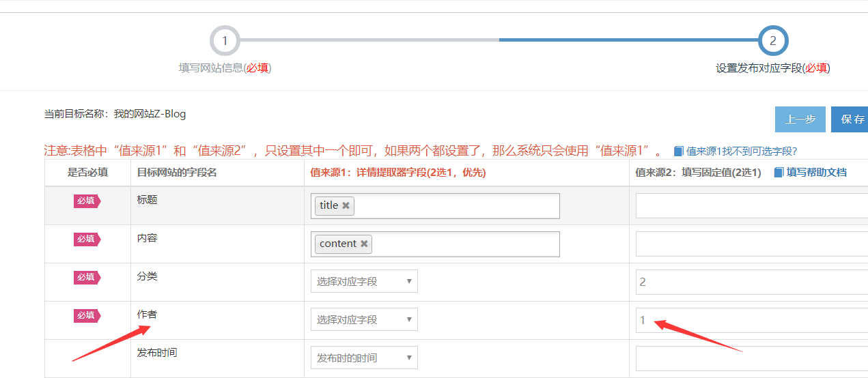Click step 1 circle in wizard
868x378 pixels.
(x=225, y=40)
